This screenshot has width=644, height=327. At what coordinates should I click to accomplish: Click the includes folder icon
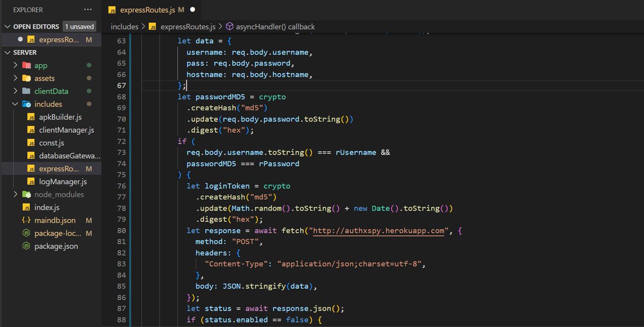point(26,104)
